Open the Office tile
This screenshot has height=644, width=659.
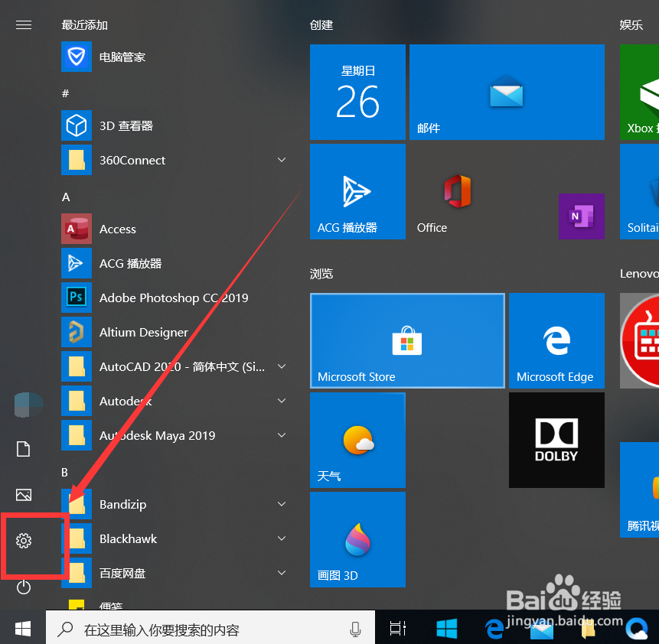[457, 191]
